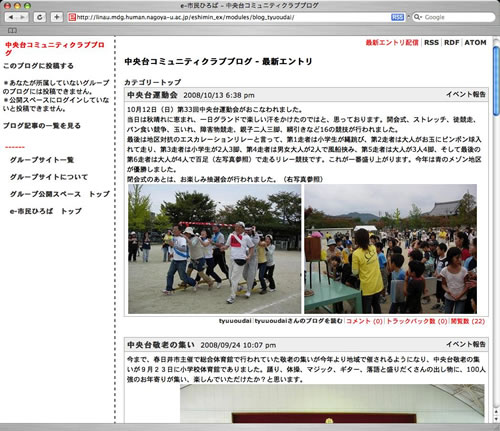Open the イベント報告 category of the 中央台敬老の集い entry

tap(466, 344)
